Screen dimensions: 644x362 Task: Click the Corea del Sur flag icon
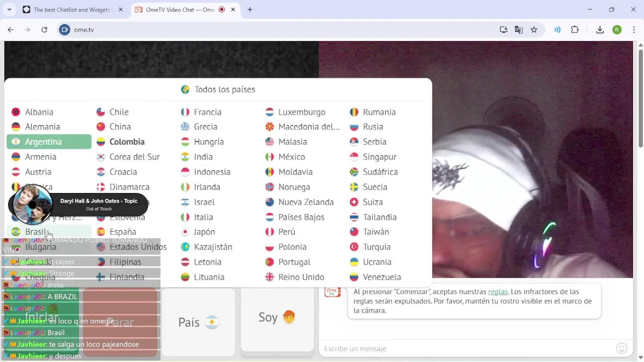[101, 157]
